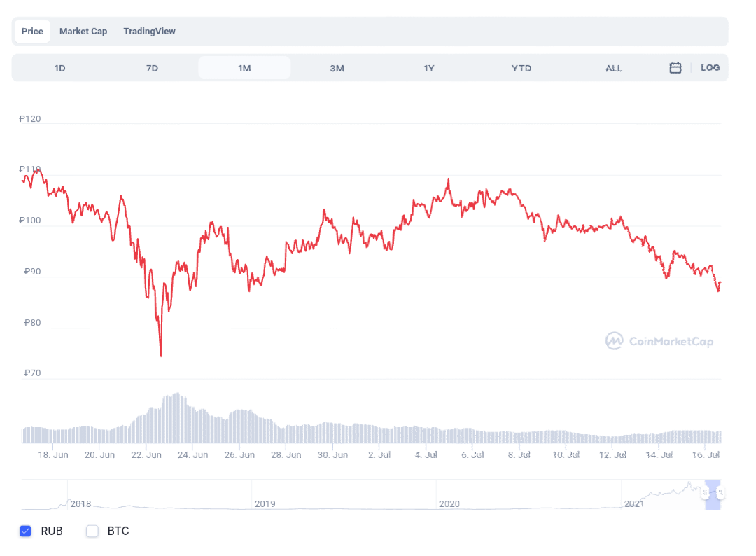Image resolution: width=756 pixels, height=556 pixels.
Task: Open the custom date range calendar picker
Action: click(x=674, y=67)
